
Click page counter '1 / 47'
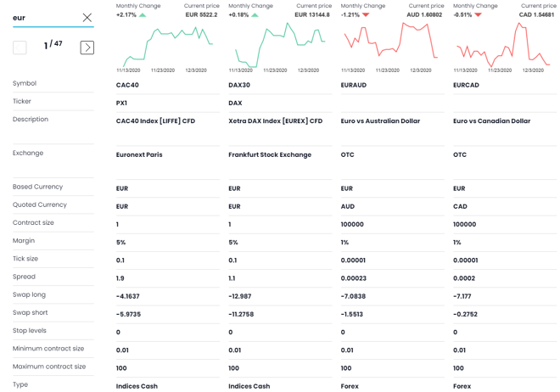pos(53,45)
